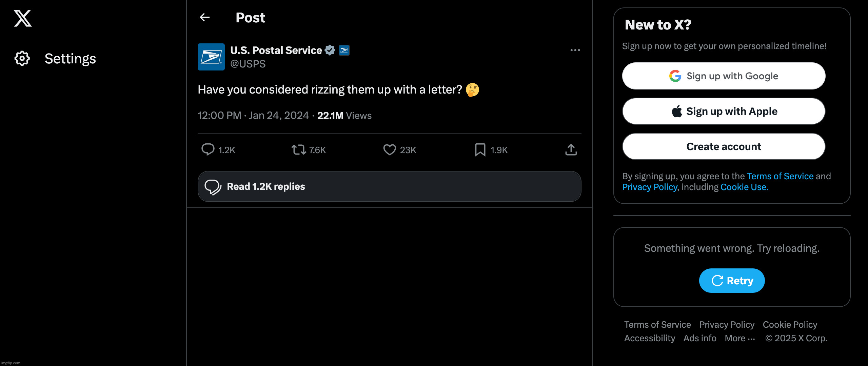This screenshot has height=366, width=868.
Task: Go back using the arrow icon
Action: (x=205, y=17)
